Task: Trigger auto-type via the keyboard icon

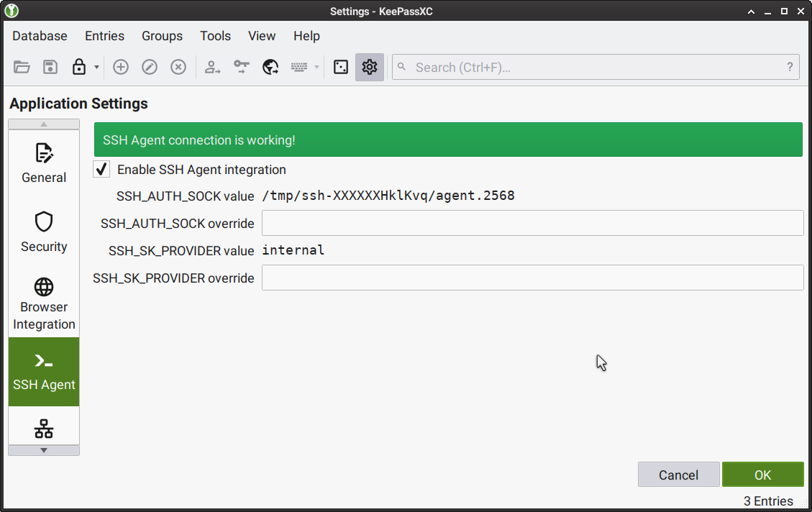Action: (298, 67)
